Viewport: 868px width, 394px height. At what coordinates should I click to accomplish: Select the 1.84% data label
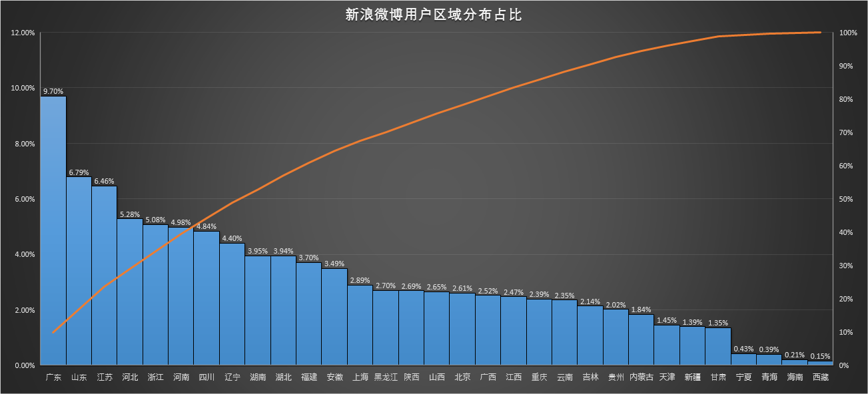click(x=642, y=309)
